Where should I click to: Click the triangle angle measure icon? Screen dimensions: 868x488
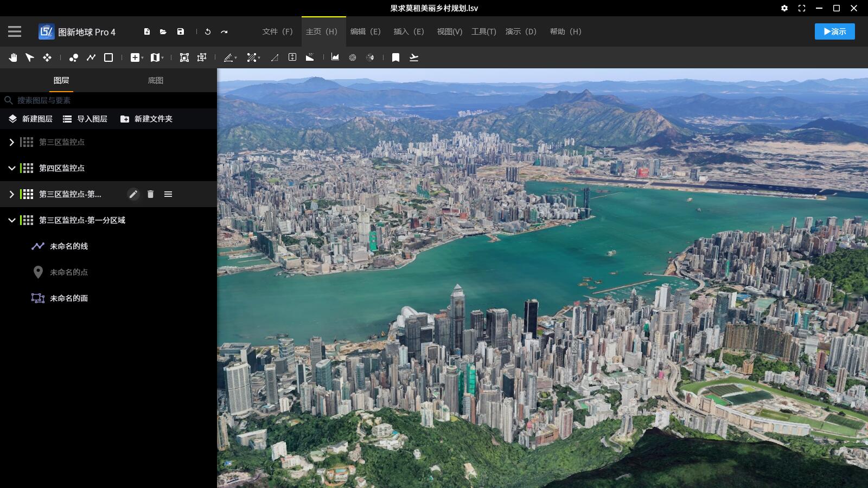275,57
